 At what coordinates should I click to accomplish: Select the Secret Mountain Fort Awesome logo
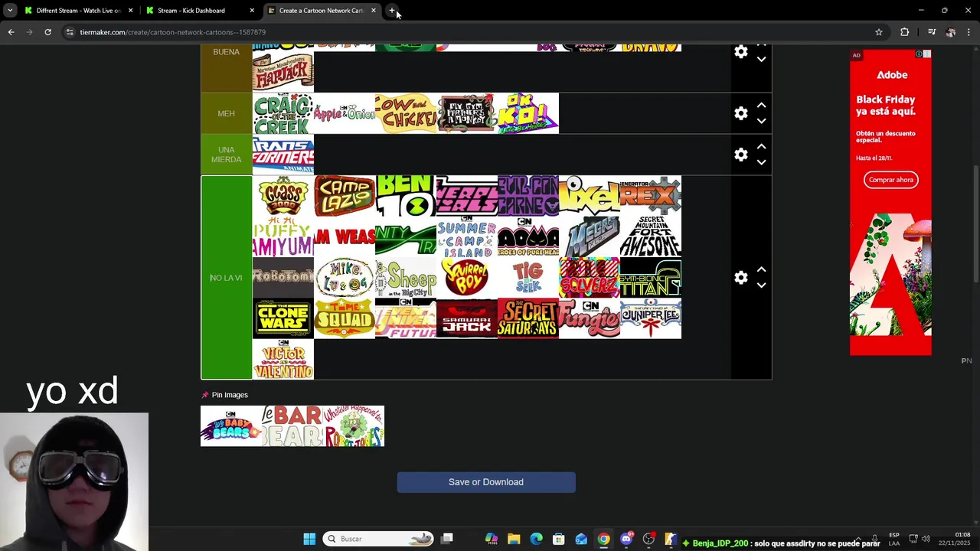651,236
